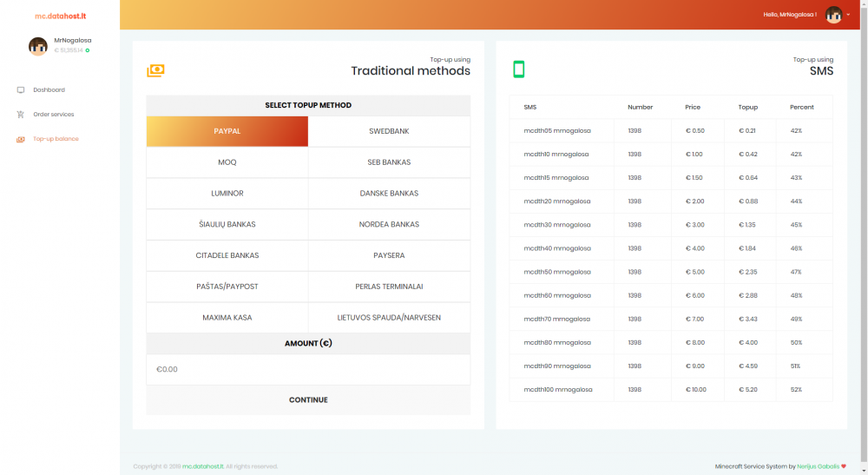The image size is (868, 475).
Task: Pick NORDEA BANKAS option
Action: (389, 224)
